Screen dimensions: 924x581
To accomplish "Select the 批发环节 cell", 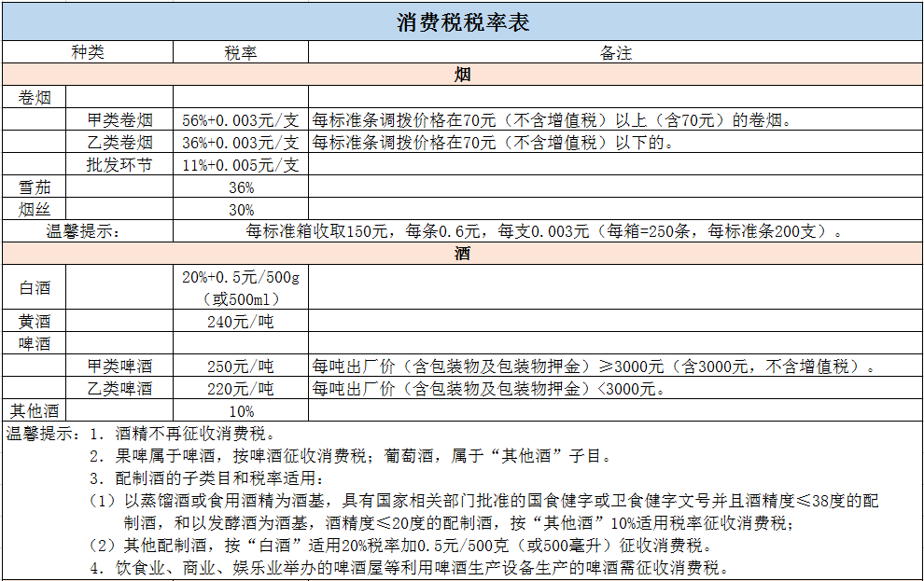I will 119,165.
